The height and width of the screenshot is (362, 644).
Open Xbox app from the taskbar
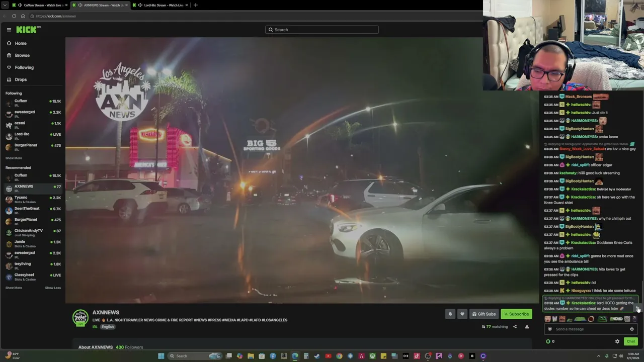372,356
